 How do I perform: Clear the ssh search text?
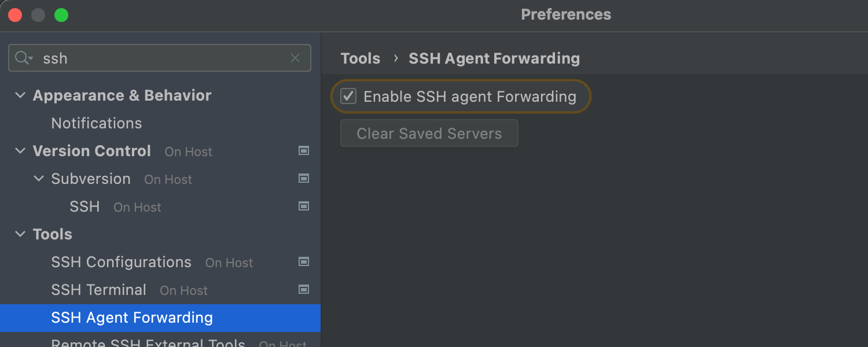(295, 58)
